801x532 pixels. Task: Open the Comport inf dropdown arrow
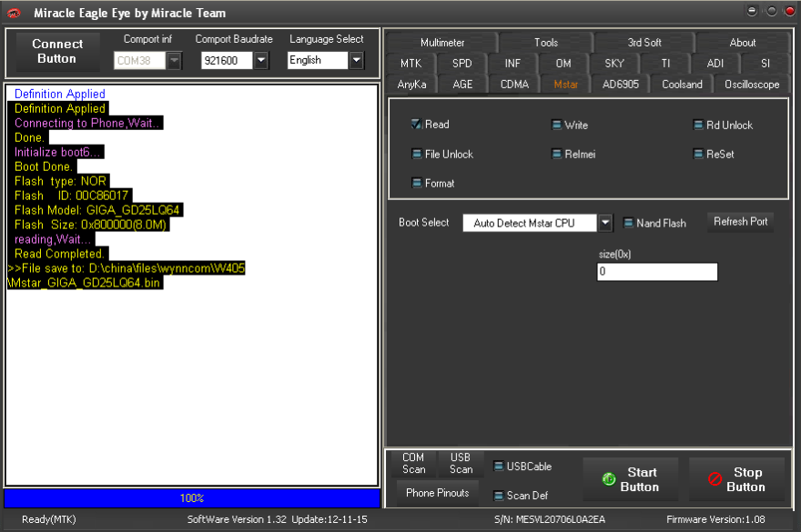[174, 61]
